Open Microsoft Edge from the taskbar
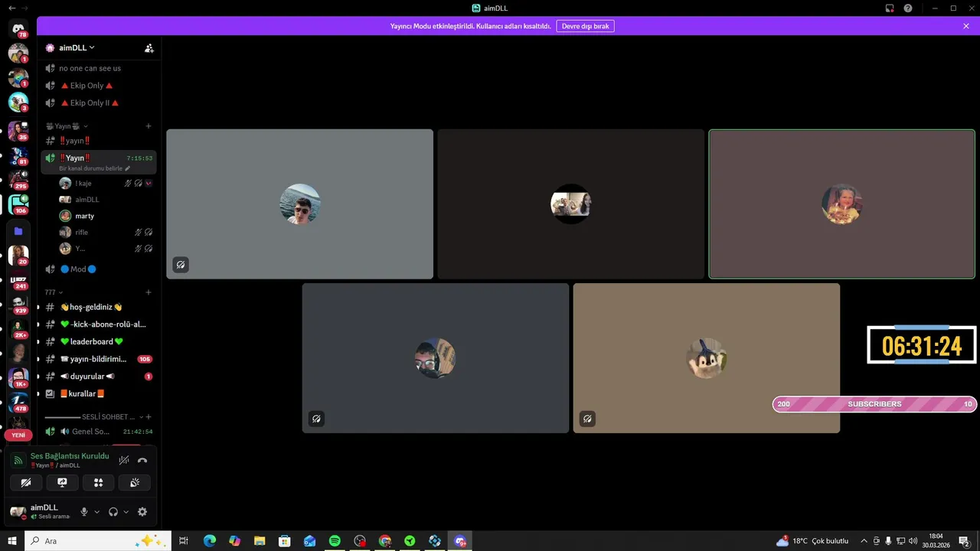Viewport: 980px width, 551px height. (210, 541)
